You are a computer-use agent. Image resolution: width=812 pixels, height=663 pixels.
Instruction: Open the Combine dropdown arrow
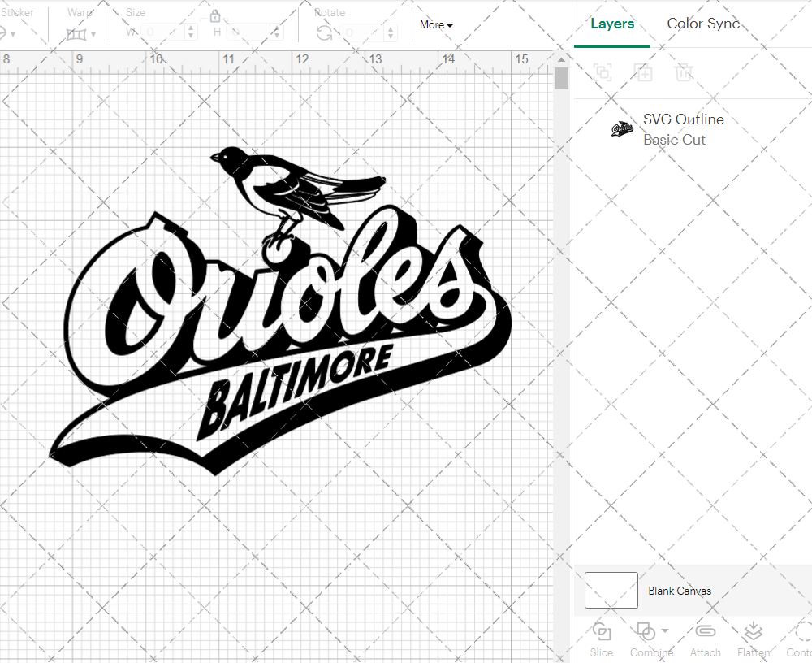665,630
